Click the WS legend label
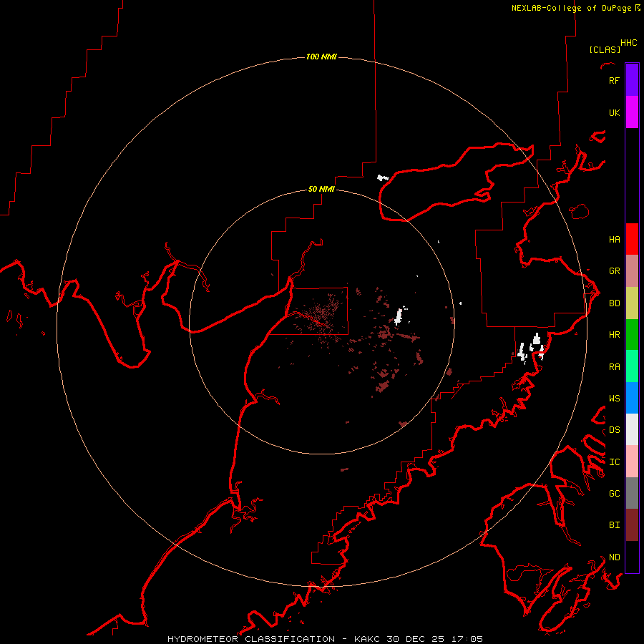Viewport: 644px width, 644px height. 614,398
